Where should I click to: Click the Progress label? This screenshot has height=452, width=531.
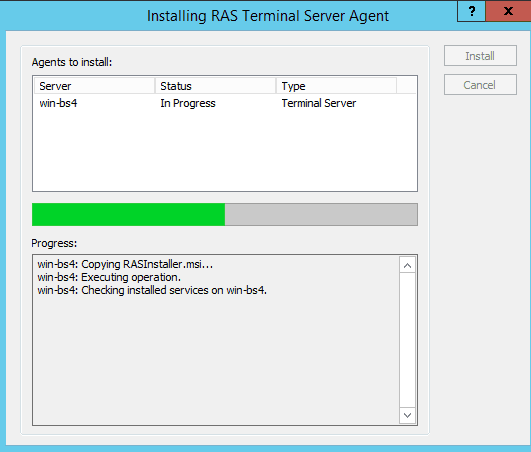54,243
